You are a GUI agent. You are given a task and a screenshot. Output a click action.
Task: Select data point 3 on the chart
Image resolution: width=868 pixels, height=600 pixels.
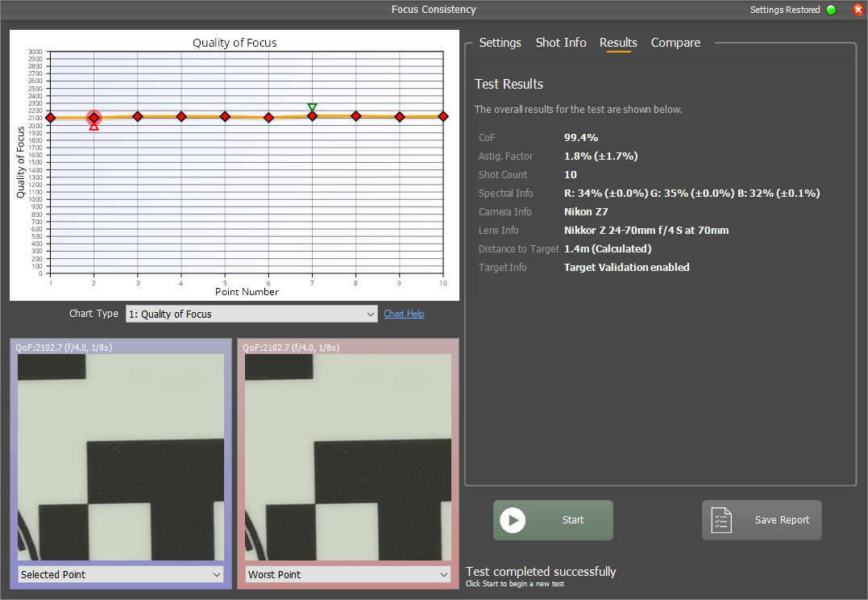point(138,116)
